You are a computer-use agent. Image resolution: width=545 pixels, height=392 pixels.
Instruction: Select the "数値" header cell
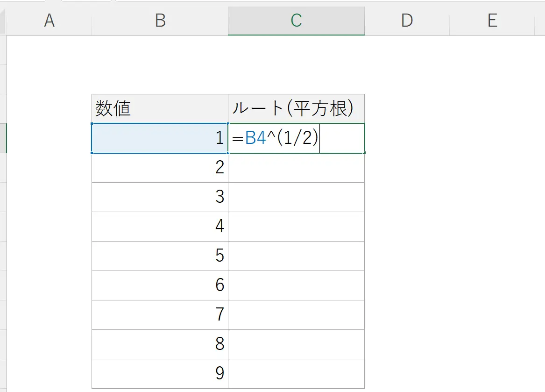160,109
